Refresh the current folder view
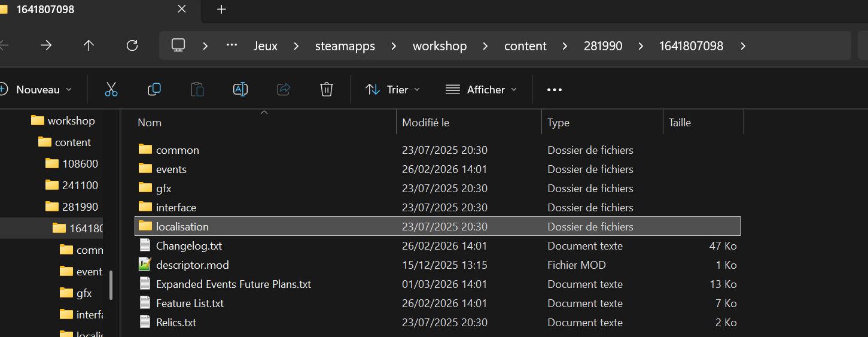This screenshot has width=868, height=337. 132,45
